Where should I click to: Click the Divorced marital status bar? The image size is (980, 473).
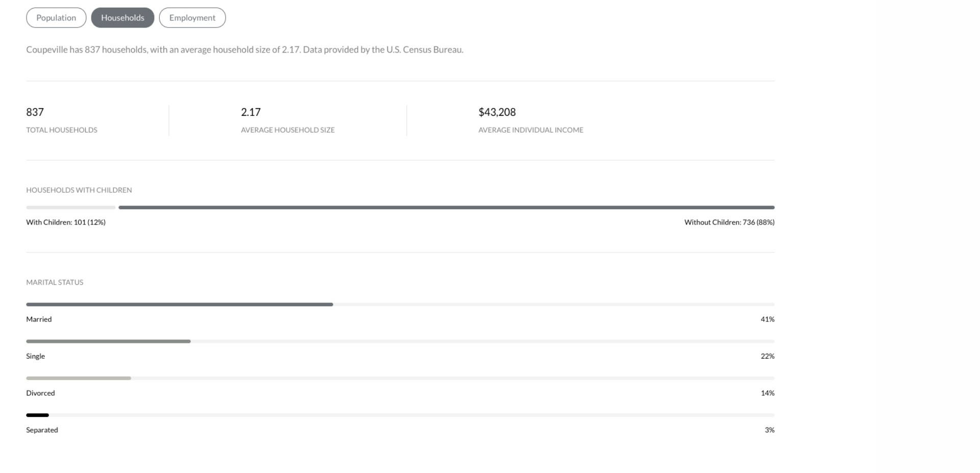(x=79, y=379)
